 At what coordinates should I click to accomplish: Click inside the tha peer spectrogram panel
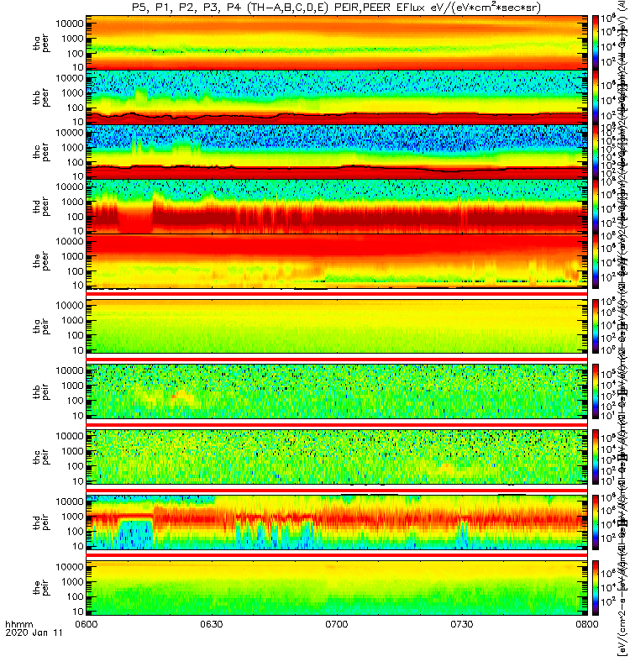[x=337, y=43]
